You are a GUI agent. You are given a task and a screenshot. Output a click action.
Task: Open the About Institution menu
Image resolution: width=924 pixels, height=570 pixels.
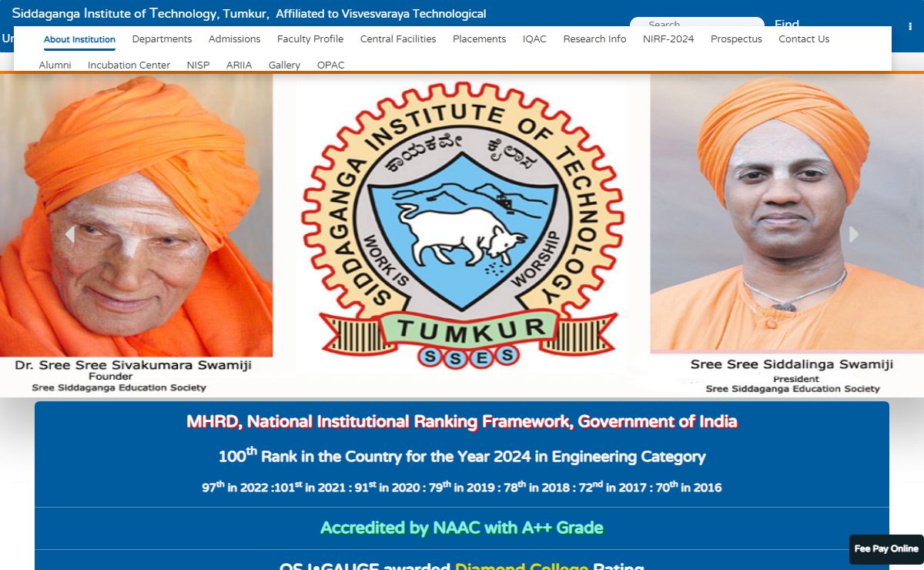point(79,39)
